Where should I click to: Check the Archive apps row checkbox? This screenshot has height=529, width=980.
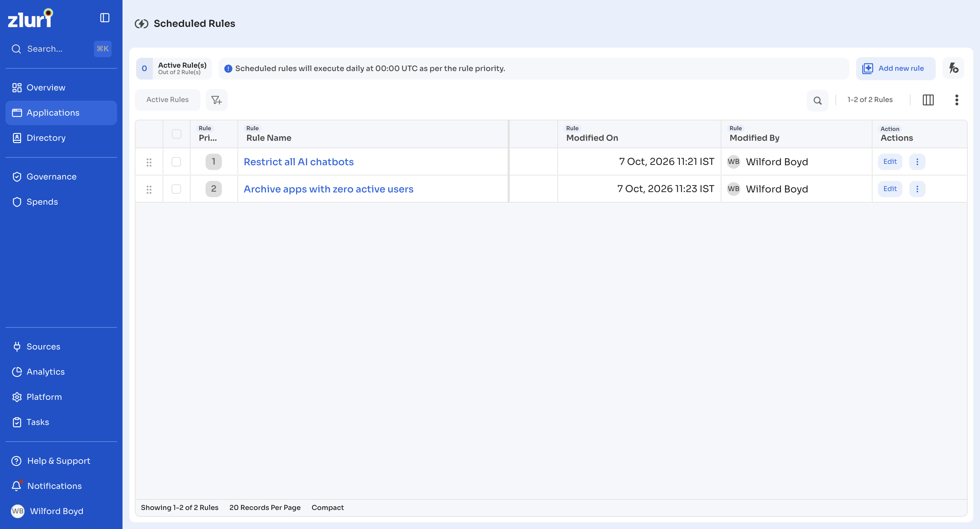[176, 189]
